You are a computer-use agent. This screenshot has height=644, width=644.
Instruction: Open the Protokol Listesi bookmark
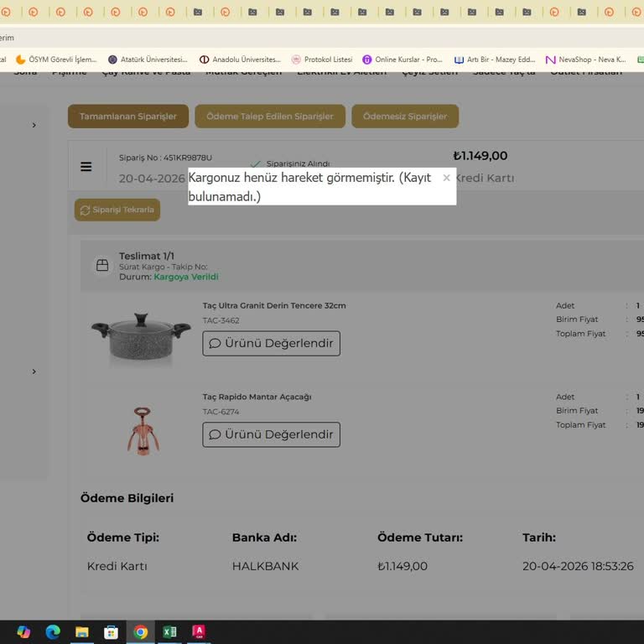[x=322, y=60]
